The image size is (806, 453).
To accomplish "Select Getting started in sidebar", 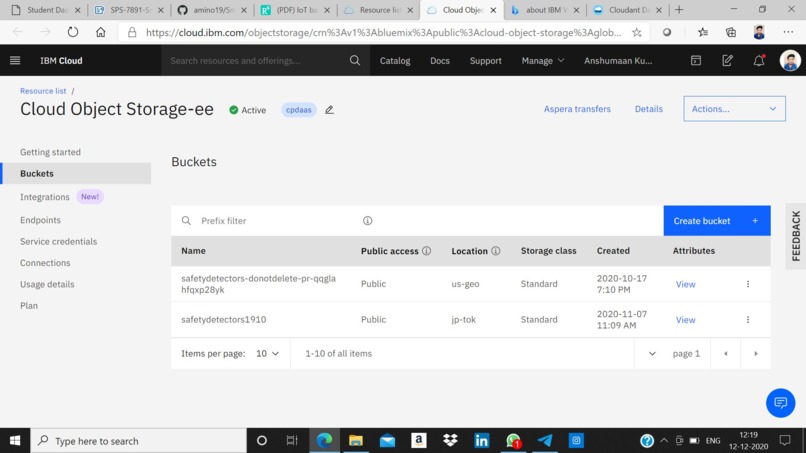I will pyautogui.click(x=50, y=152).
